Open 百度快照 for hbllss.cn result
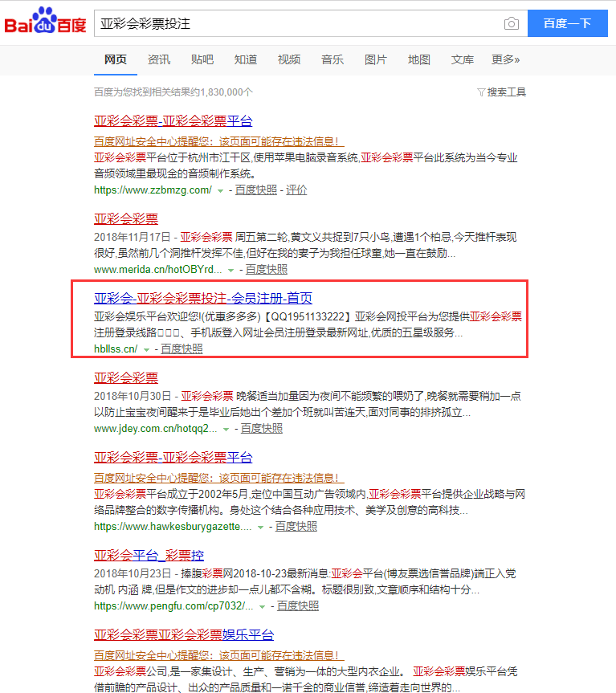 [x=182, y=349]
